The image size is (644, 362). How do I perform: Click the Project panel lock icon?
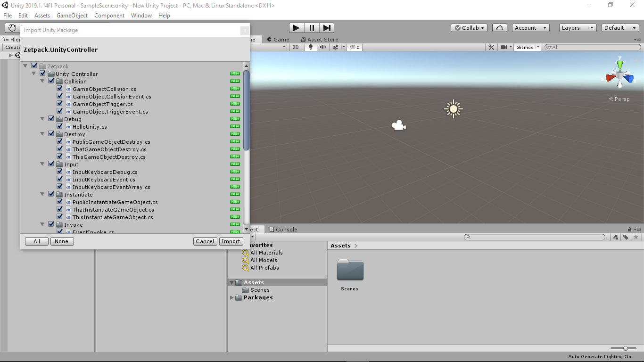click(x=629, y=230)
